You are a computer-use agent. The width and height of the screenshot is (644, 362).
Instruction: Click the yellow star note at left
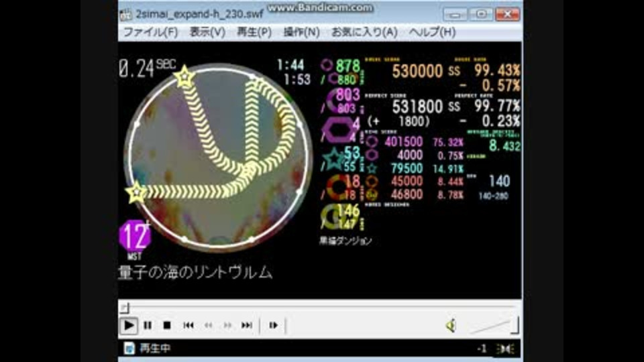click(x=136, y=192)
